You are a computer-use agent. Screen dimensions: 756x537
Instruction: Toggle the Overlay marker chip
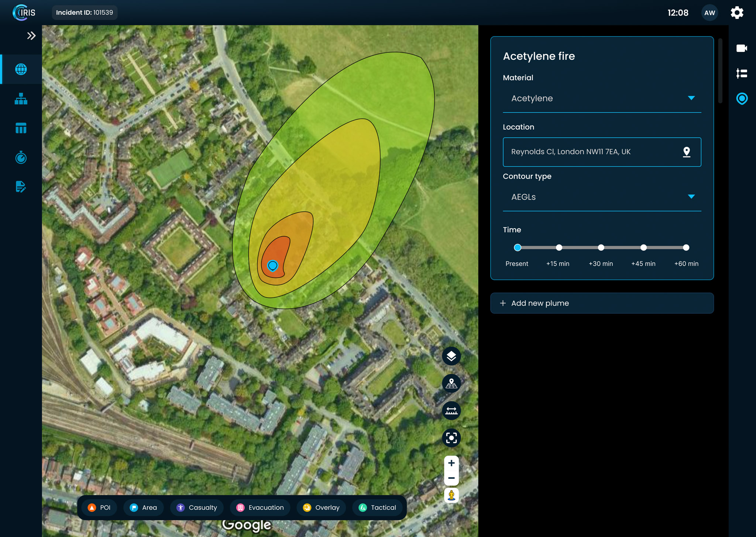coord(321,507)
